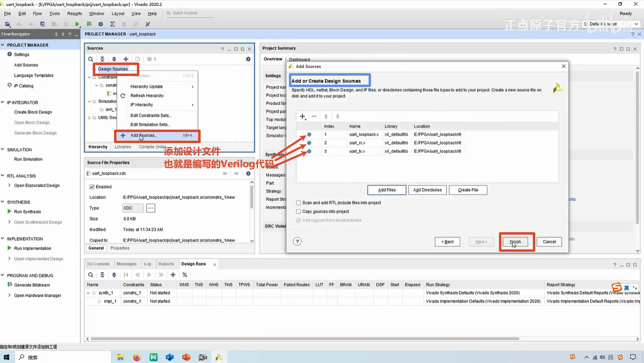Expand Open Elaborated Design item
This screenshot has height=363, width=644.
[x=9, y=185]
